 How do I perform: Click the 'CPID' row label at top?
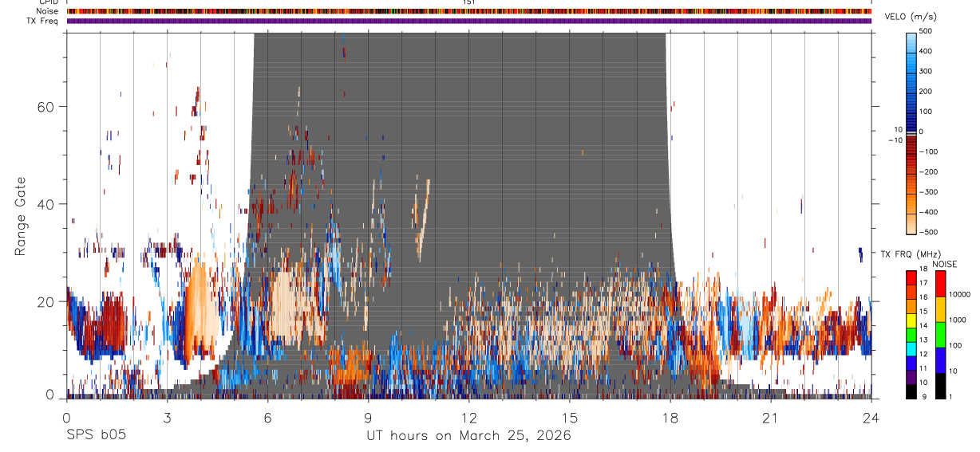coord(48,2)
